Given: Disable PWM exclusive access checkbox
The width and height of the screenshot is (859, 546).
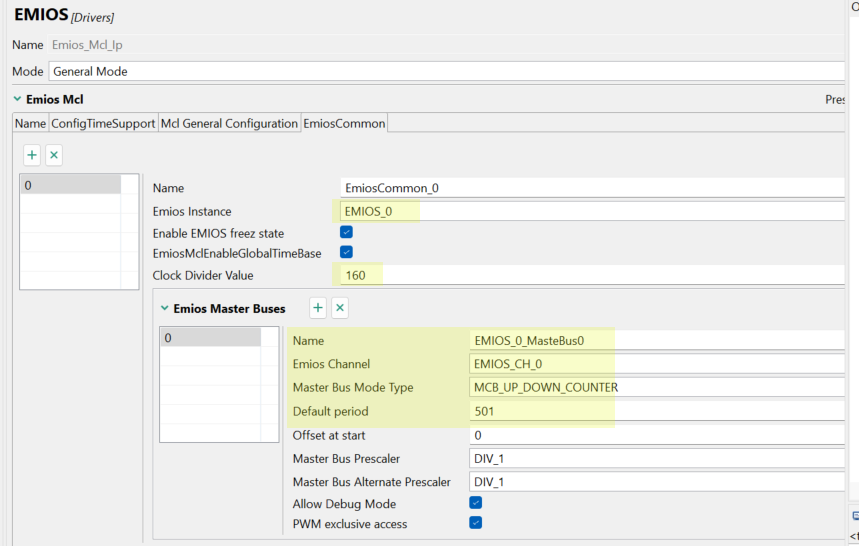Looking at the screenshot, I should [476, 523].
